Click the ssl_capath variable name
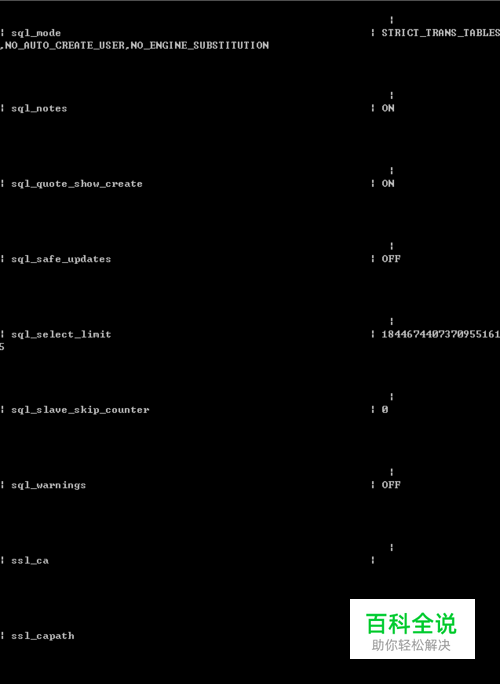The width and height of the screenshot is (500, 684). [x=43, y=636]
